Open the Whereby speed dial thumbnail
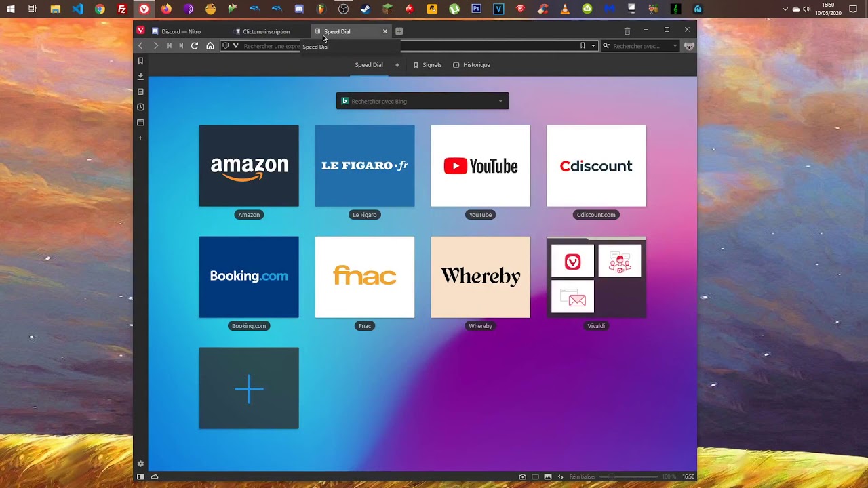 [480, 277]
